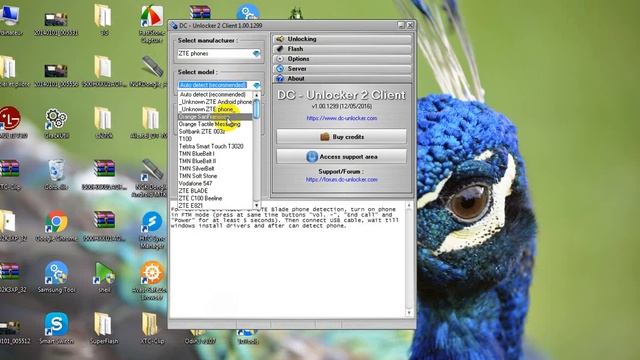Select WinRAR archive right of Google Chrome
Image resolution: width=640 pixels, height=360 pixels.
[x=104, y=226]
